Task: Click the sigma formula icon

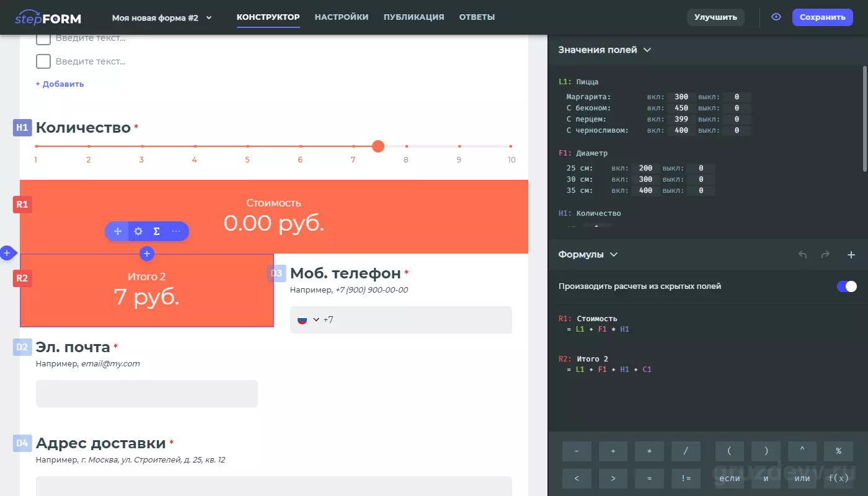Action: pos(157,231)
